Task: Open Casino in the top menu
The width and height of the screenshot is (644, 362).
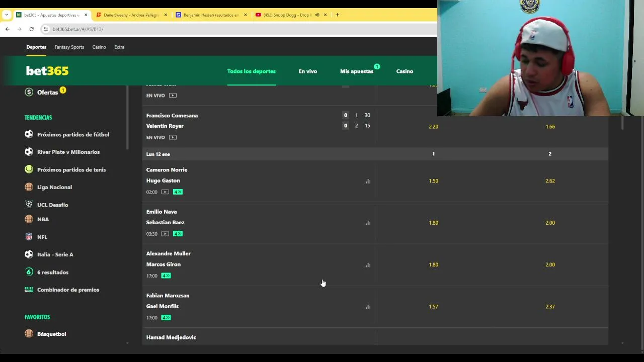Action: (99, 47)
